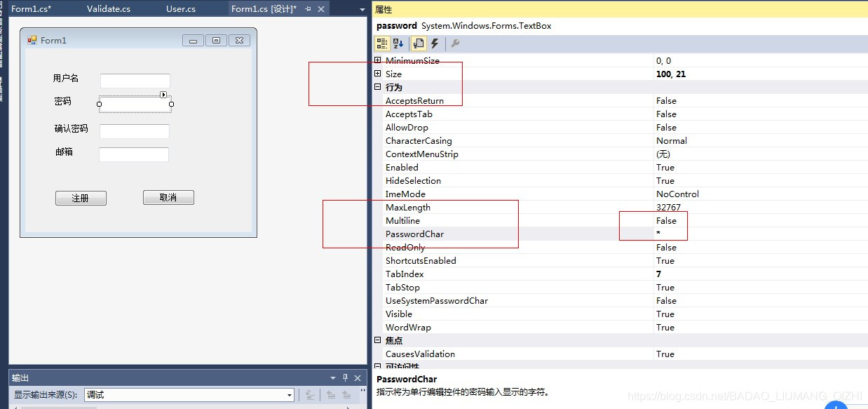Image resolution: width=868 pixels, height=409 pixels.
Task: Click the 取消 button on the form
Action: coord(168,198)
